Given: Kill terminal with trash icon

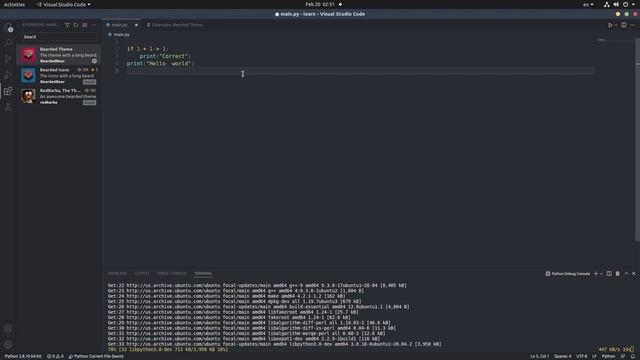Looking at the screenshot, I should [x=618, y=273].
